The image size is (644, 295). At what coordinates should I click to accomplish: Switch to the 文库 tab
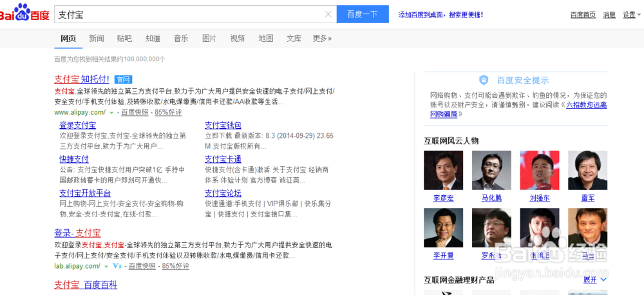coord(294,39)
